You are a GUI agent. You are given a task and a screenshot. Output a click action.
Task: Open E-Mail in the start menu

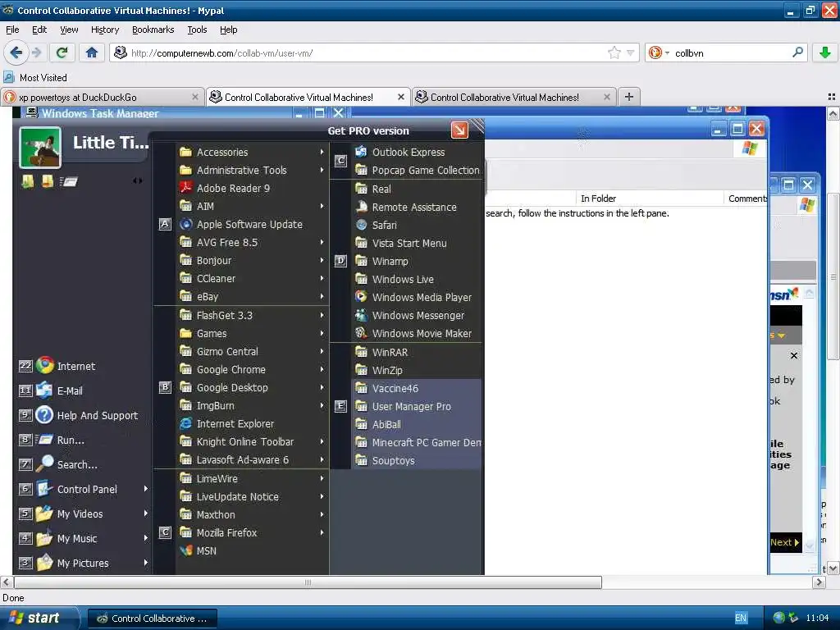click(x=70, y=390)
